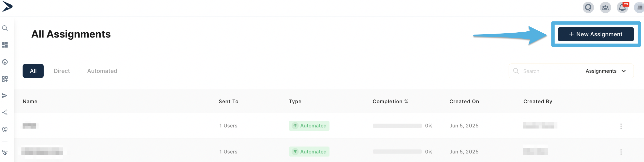Click the analytics gauge sidebar icon
This screenshot has width=644, height=162.
pos(5,62)
